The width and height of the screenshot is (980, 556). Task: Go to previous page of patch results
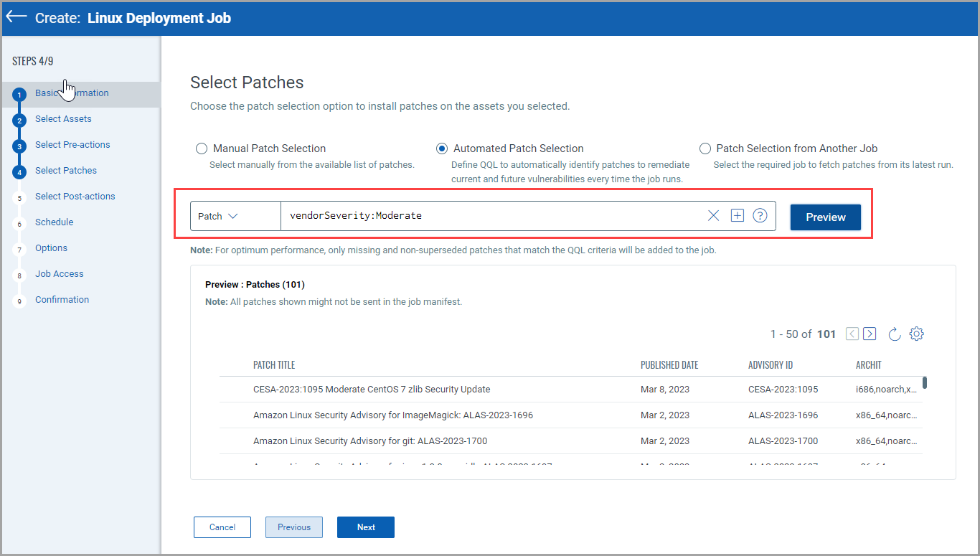pos(852,334)
